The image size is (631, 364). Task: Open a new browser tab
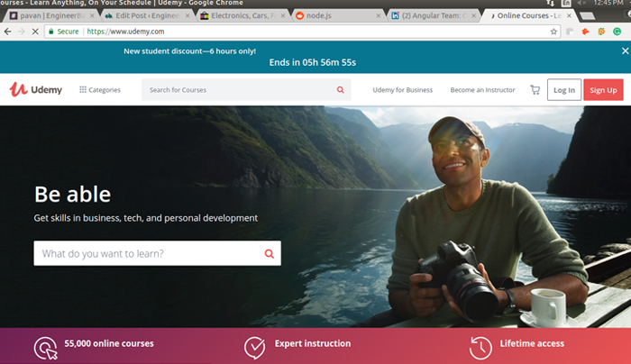click(x=587, y=16)
